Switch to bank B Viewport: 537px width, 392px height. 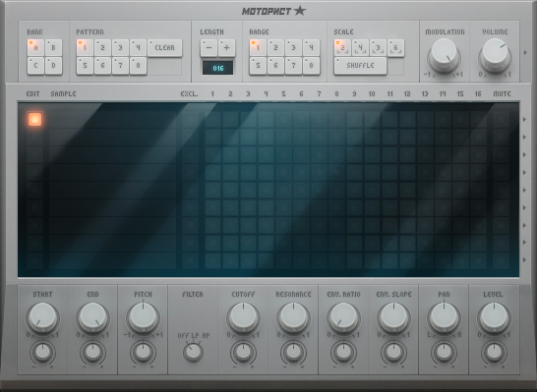point(53,48)
